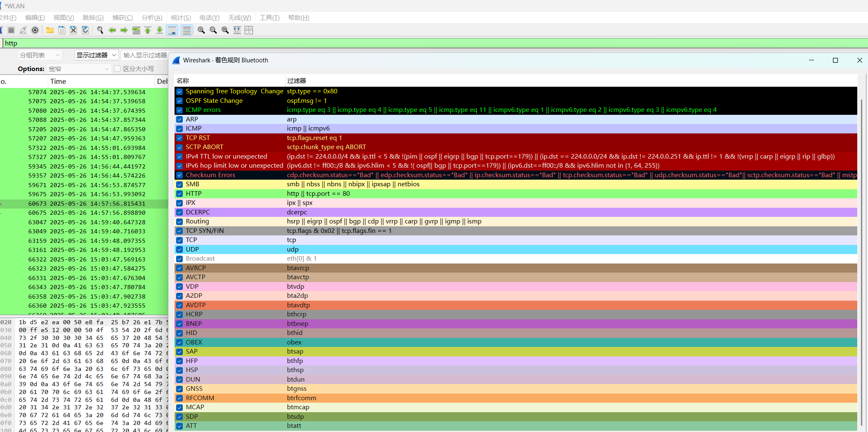Image resolution: width=868 pixels, height=432 pixels.
Task: Open a capture file folder icon
Action: [x=50, y=30]
